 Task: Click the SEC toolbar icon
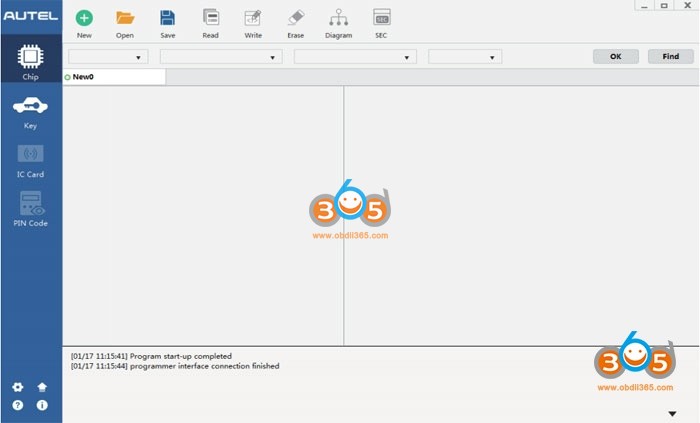(381, 18)
